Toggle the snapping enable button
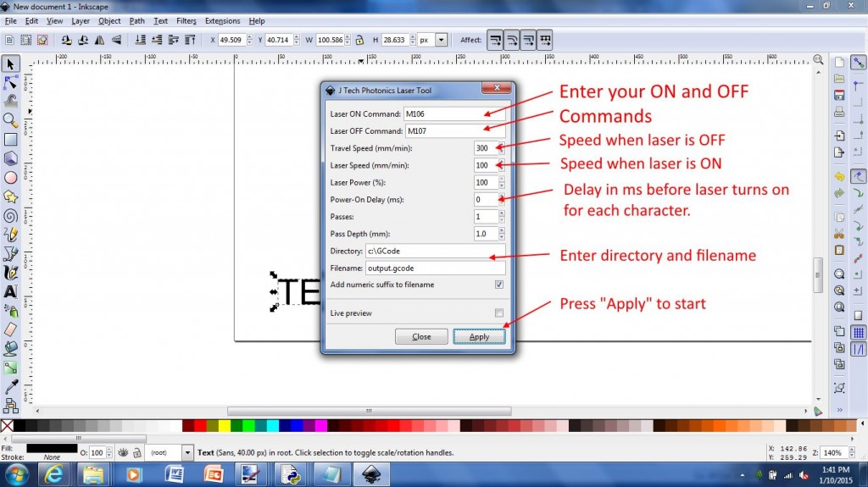The image size is (868, 487). coord(858,62)
